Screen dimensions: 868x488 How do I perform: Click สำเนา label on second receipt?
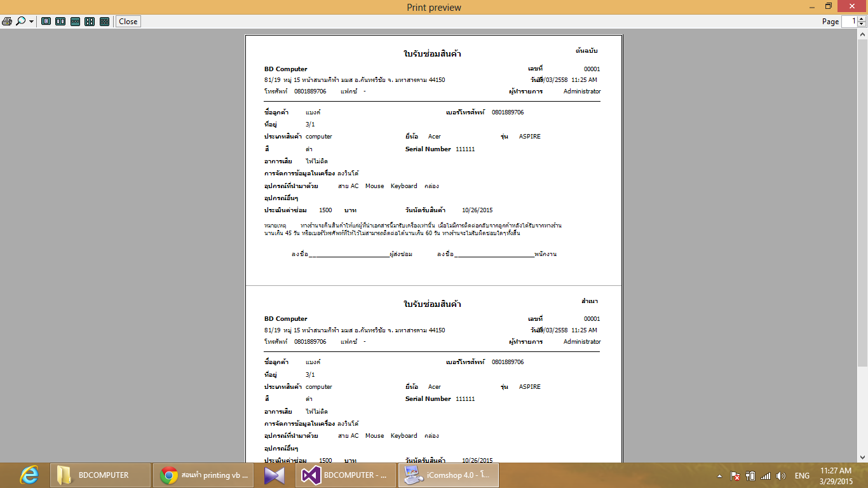pos(589,301)
